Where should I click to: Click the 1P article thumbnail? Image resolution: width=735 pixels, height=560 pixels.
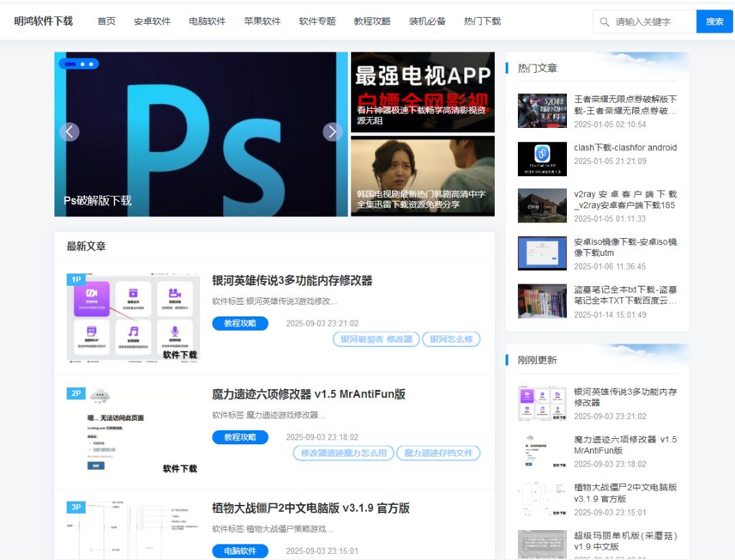pos(133,318)
